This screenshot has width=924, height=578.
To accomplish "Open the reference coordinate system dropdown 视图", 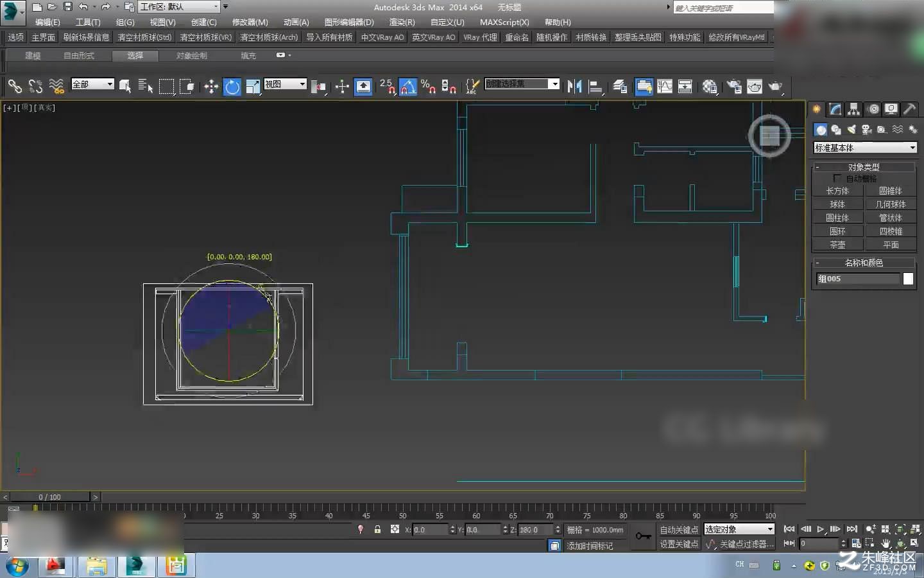I will 285,84.
